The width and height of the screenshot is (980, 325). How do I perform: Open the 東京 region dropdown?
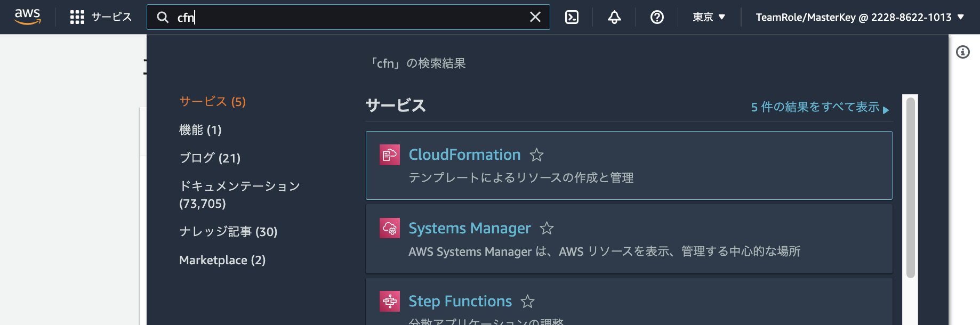click(709, 17)
